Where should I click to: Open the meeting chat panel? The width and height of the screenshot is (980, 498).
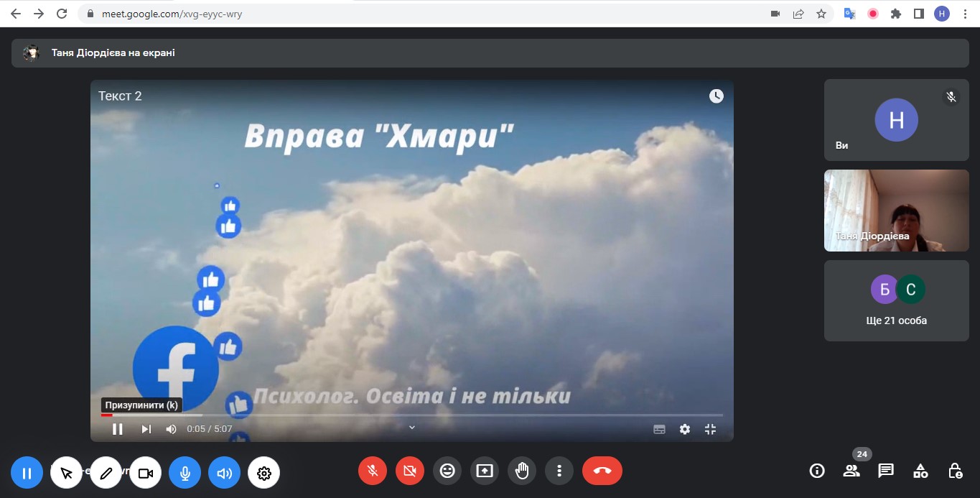(x=886, y=471)
